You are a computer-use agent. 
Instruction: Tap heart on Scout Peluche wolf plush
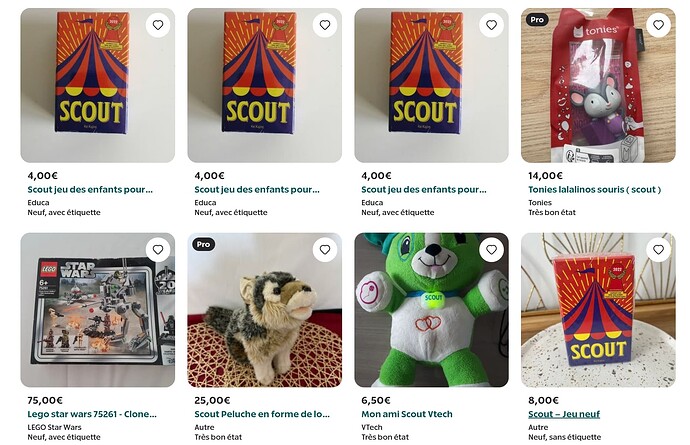pyautogui.click(x=324, y=249)
